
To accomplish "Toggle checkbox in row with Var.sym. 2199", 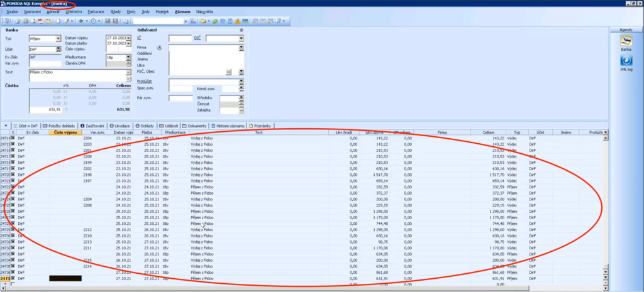I will pyautogui.click(x=13, y=163).
